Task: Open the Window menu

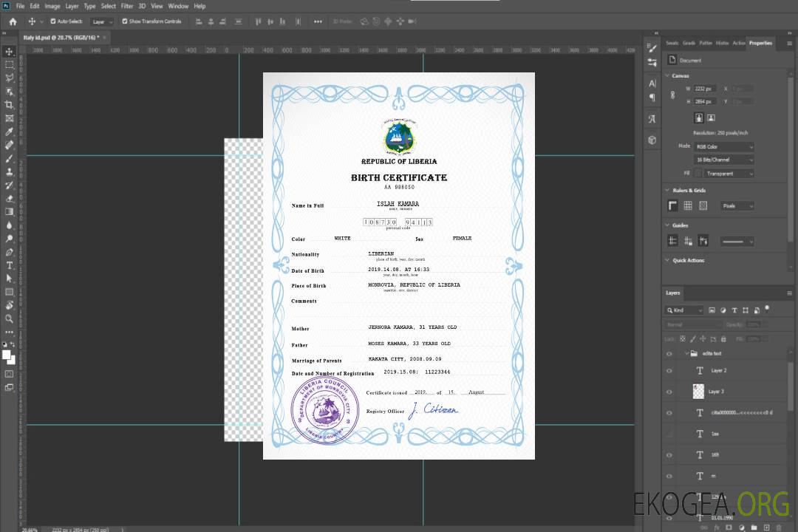Action: point(178,6)
